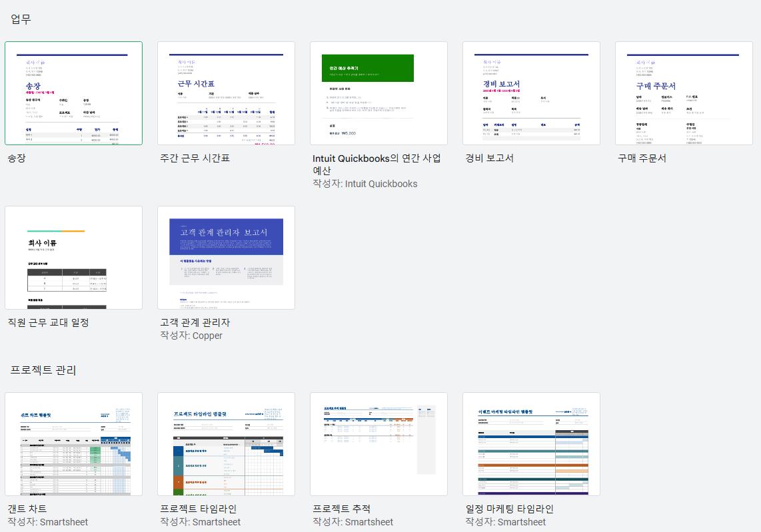The height and width of the screenshot is (532, 761).
Task: Open the 프로젝트 타임라인 템플릿 preview
Action: [226, 444]
